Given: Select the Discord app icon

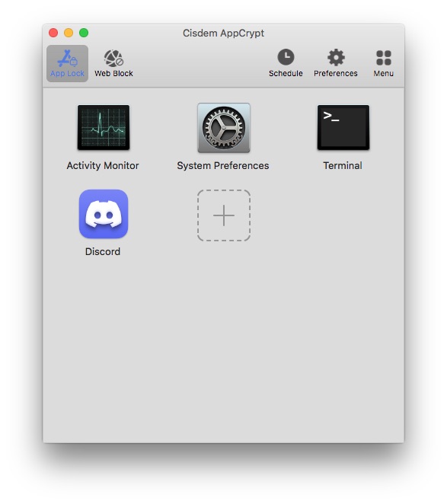Looking at the screenshot, I should (x=104, y=214).
